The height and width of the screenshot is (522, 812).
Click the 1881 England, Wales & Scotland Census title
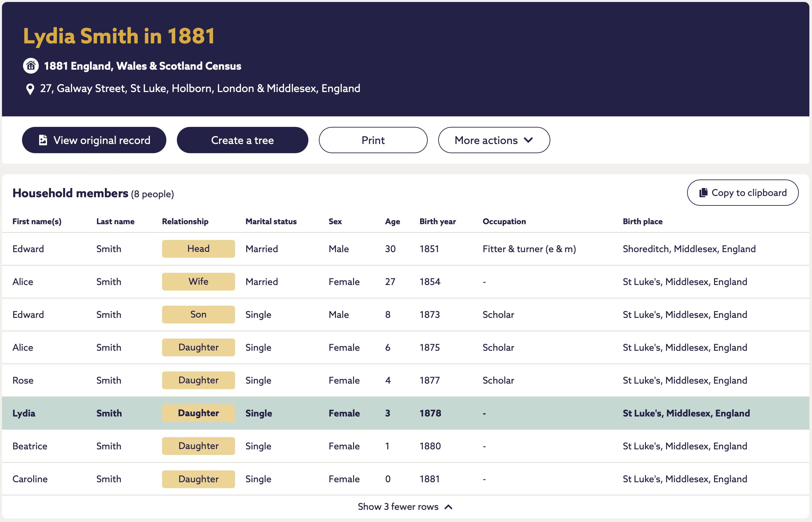142,66
